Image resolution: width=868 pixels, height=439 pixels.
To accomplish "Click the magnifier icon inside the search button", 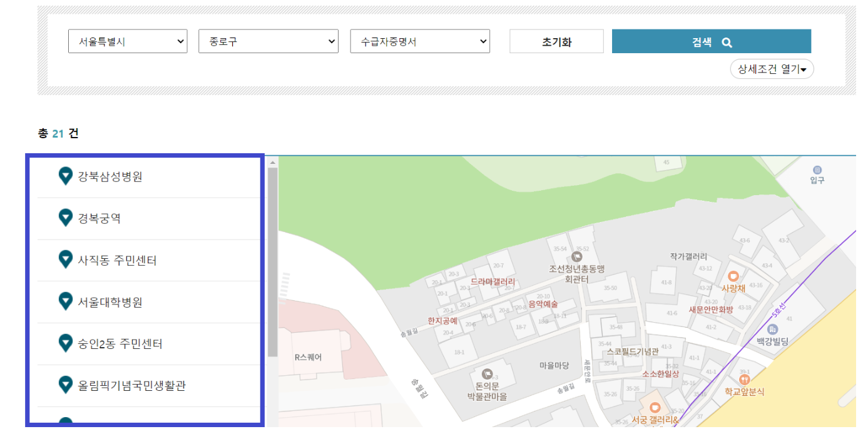I will pos(727,41).
